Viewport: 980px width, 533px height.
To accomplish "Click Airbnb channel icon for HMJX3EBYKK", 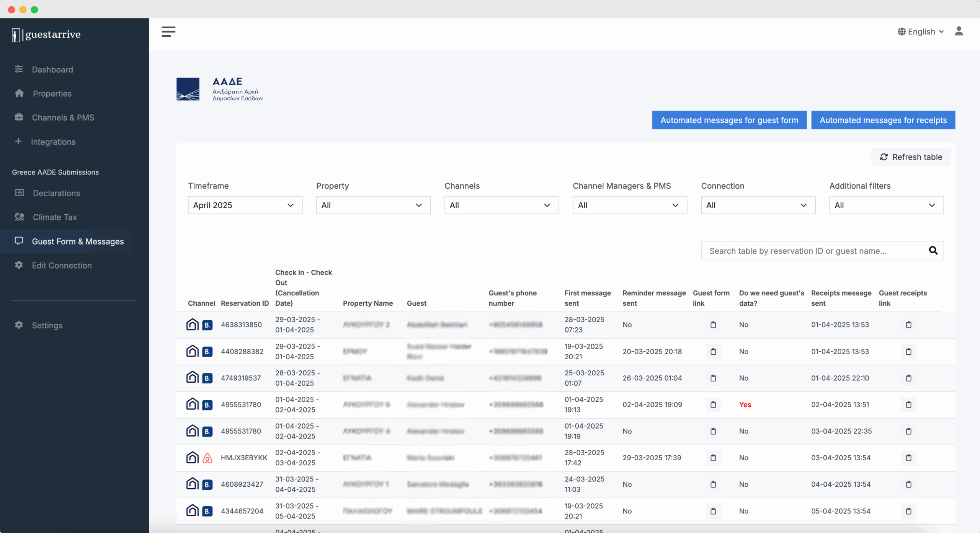I will coord(207,458).
